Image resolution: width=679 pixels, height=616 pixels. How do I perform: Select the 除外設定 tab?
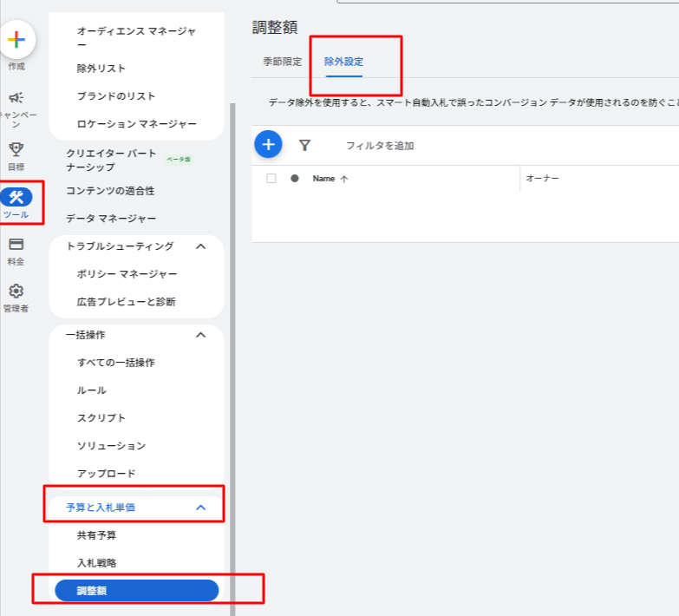point(343,62)
